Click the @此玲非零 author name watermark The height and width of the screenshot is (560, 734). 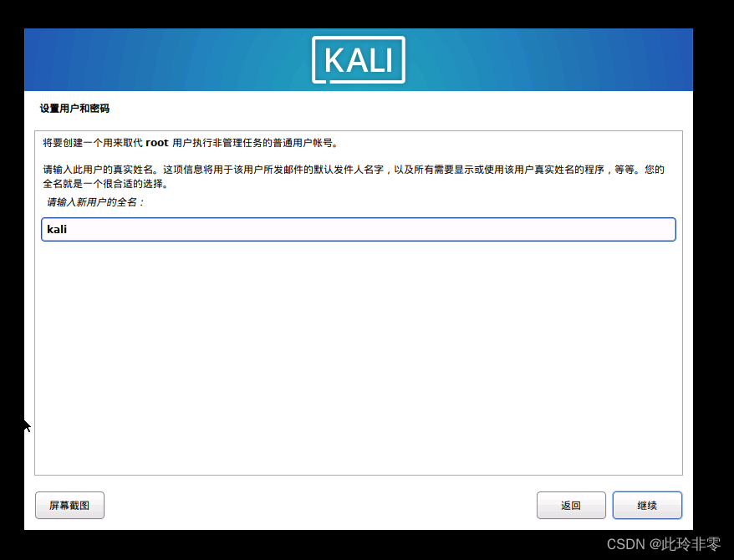click(685, 544)
